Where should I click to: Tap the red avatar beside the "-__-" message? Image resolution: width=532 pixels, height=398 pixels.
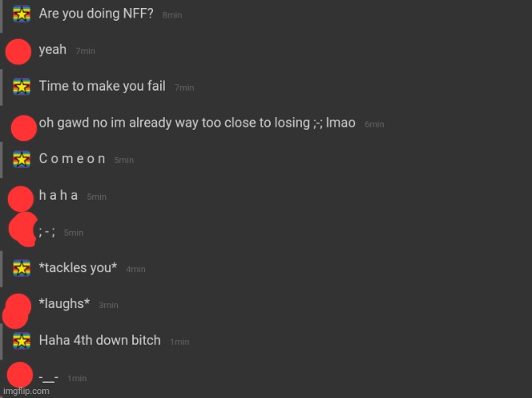point(19,375)
